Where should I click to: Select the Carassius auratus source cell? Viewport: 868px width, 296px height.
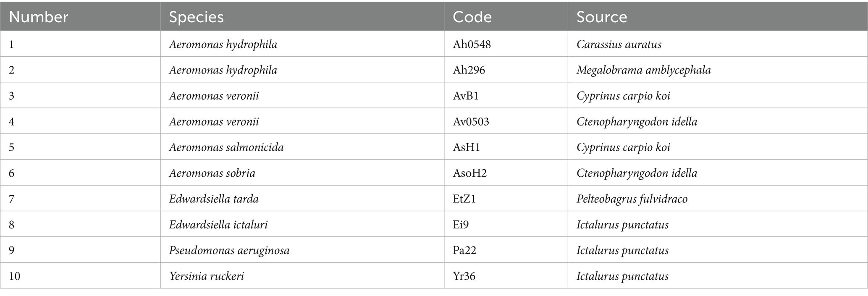(718, 44)
